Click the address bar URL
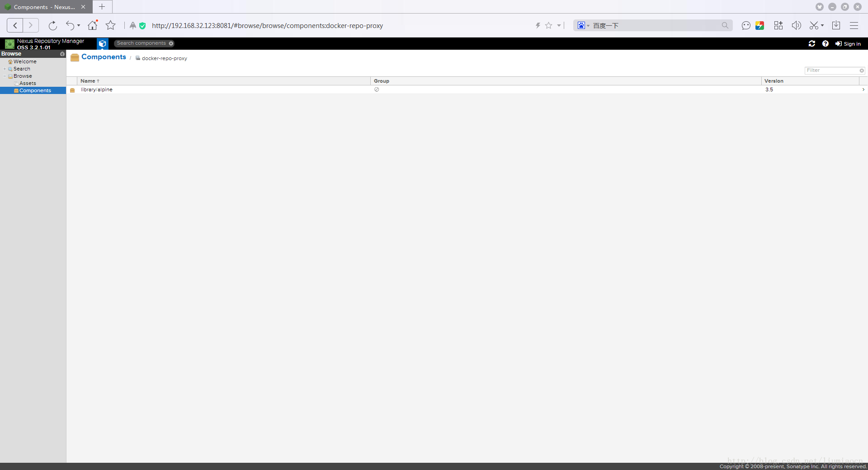Viewport: 868px width, 470px height. coord(267,26)
